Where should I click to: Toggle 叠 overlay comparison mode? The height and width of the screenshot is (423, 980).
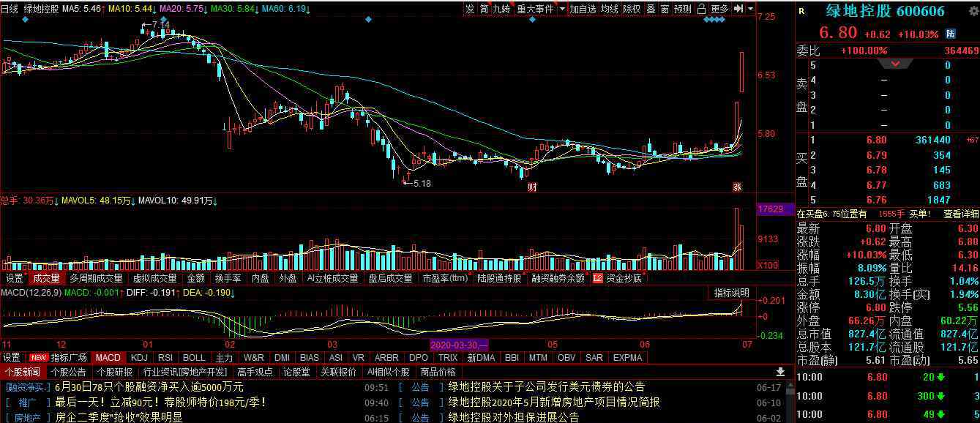tap(651, 9)
